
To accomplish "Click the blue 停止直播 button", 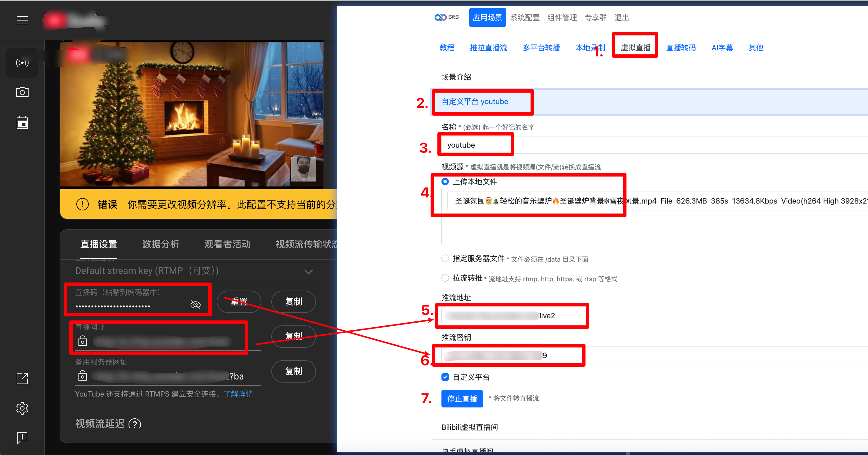I will click(462, 399).
